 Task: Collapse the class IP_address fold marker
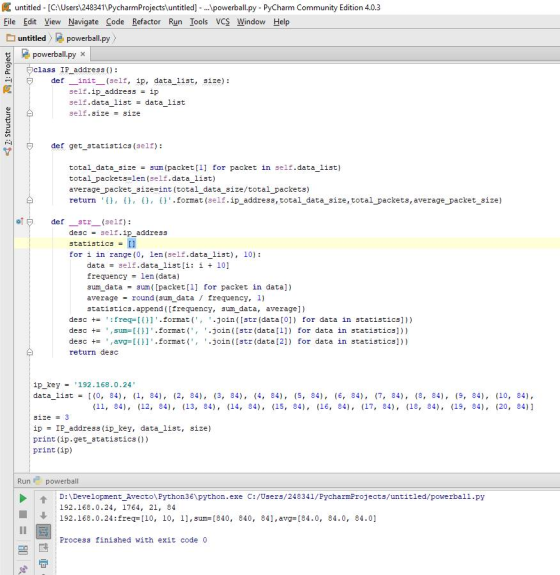click(29, 70)
